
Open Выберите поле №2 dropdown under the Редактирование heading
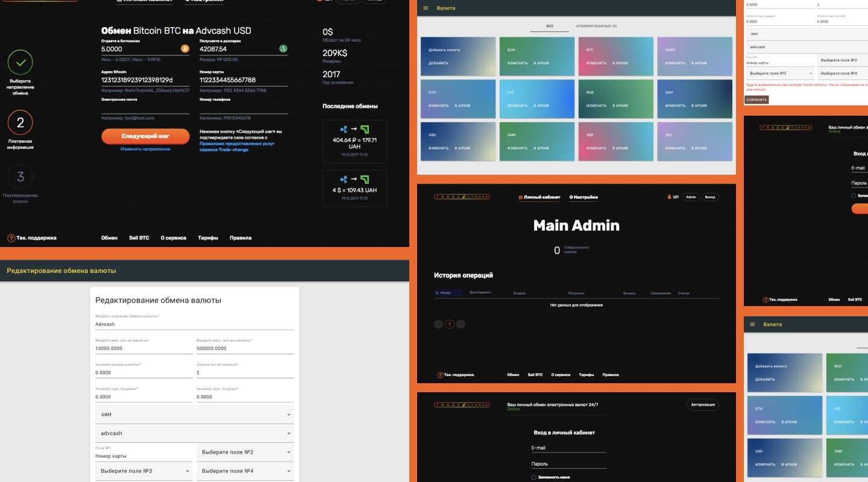coord(245,452)
